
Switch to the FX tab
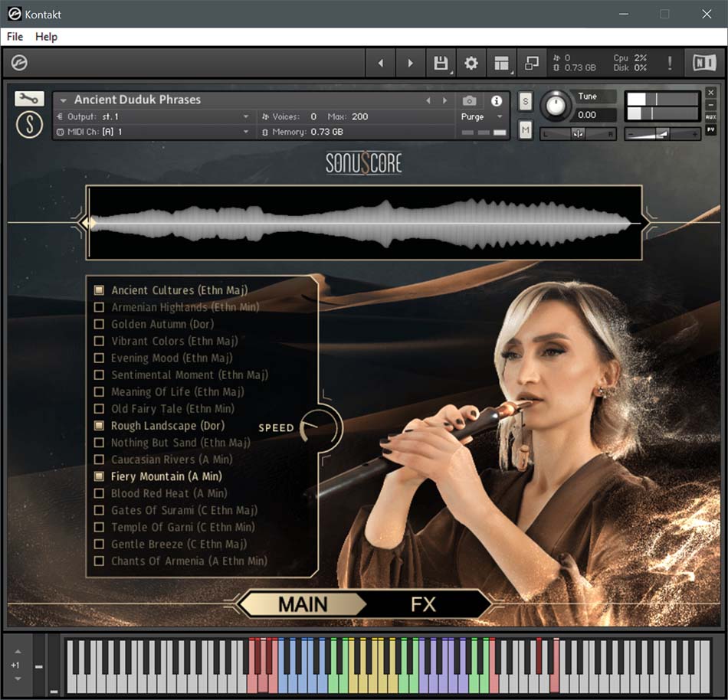pyautogui.click(x=424, y=604)
